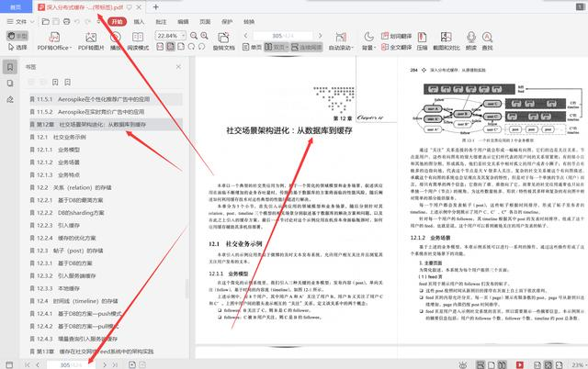
Task: Click 朗读 read-aloud microphone icon
Action: (471, 40)
